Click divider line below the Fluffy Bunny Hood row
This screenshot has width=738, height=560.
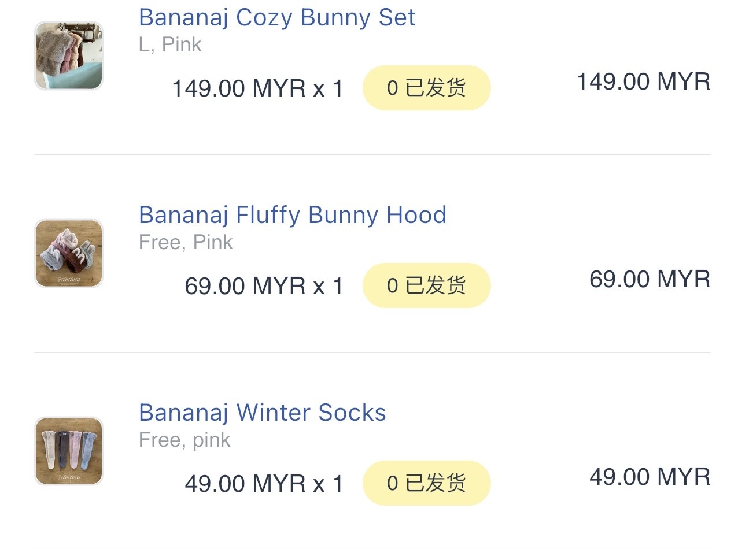tap(372, 352)
